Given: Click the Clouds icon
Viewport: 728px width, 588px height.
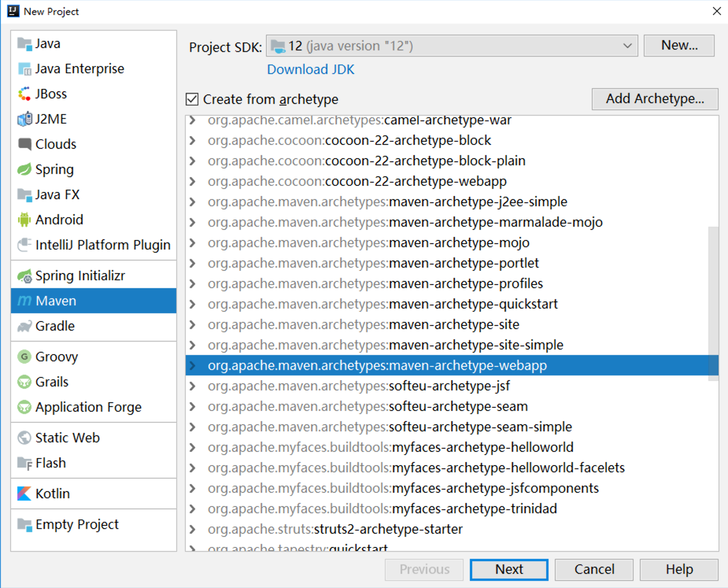Looking at the screenshot, I should [x=24, y=144].
